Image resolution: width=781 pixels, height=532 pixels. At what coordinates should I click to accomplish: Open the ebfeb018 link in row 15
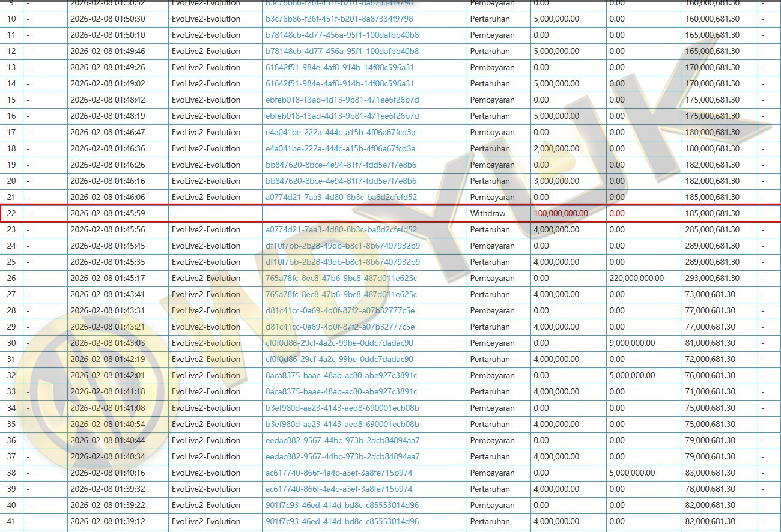pos(342,100)
